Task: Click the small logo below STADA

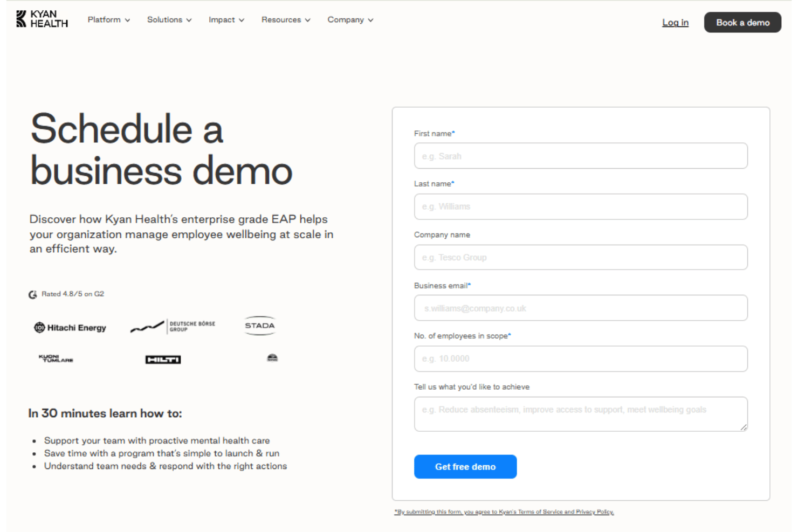Action: (272, 358)
